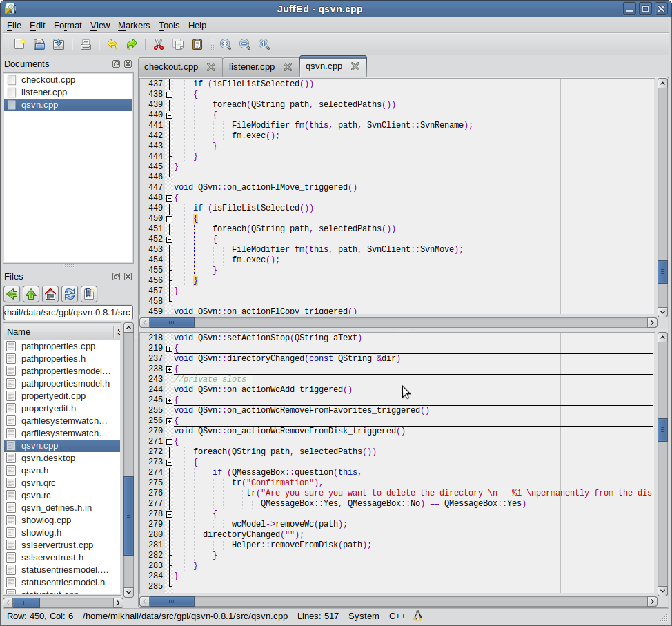Select showlog.cpp in Files list
Image resolution: width=672 pixels, height=626 pixels.
tap(62, 520)
